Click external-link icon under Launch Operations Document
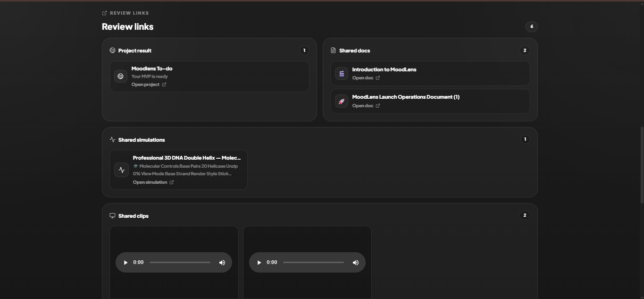Image resolution: width=644 pixels, height=299 pixels. [378, 106]
